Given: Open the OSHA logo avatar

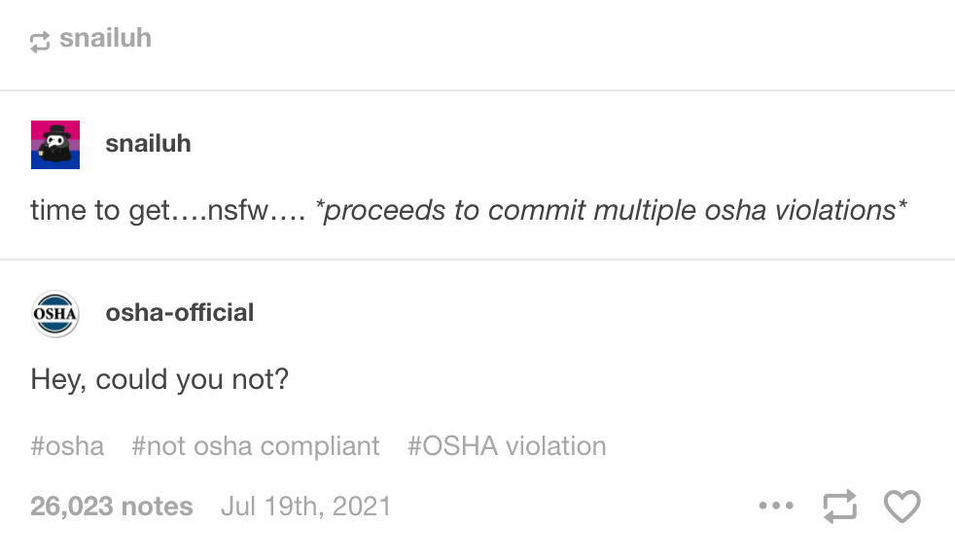Looking at the screenshot, I should [x=55, y=314].
